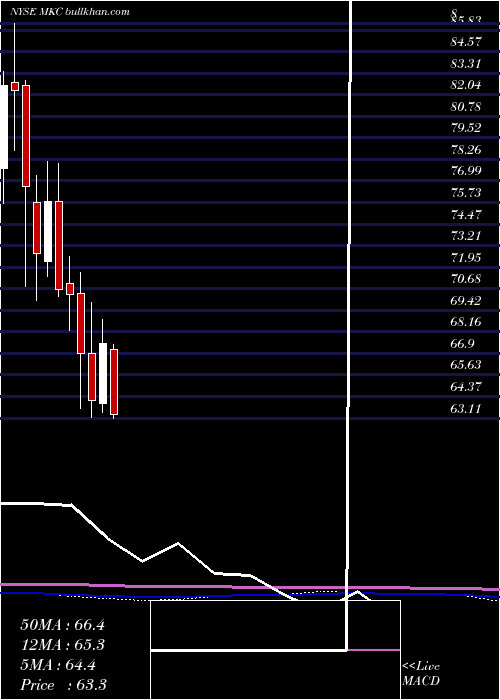Click the 69.42 price axis label
500x700 pixels.
point(466,300)
